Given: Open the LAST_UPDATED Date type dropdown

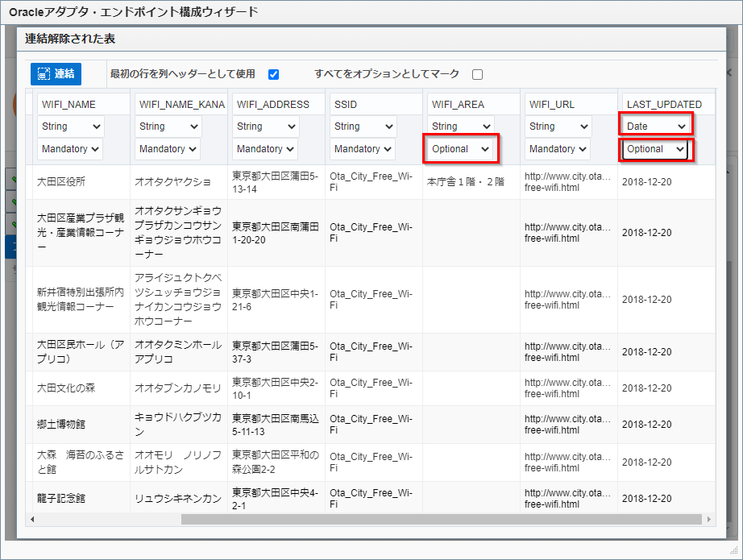Looking at the screenshot, I should click(657, 127).
